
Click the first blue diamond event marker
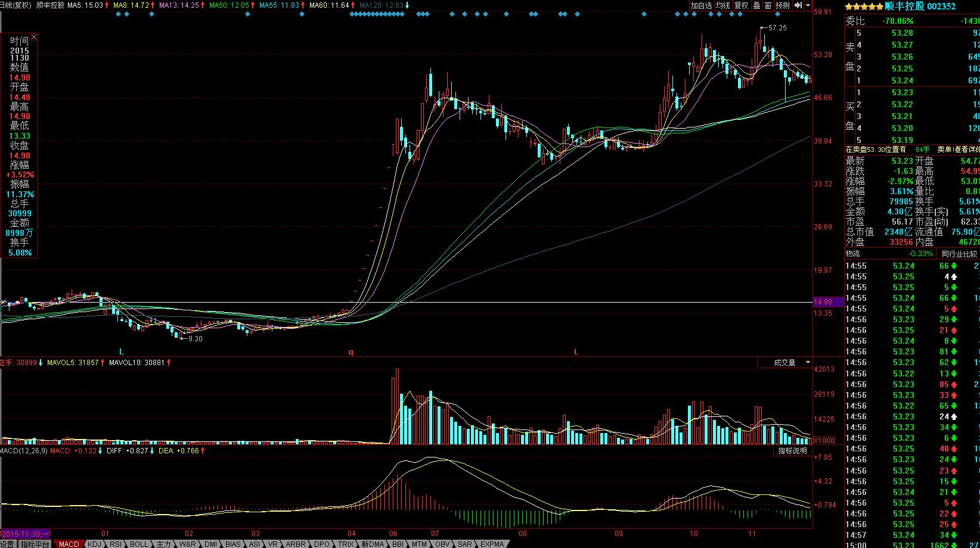click(x=117, y=14)
